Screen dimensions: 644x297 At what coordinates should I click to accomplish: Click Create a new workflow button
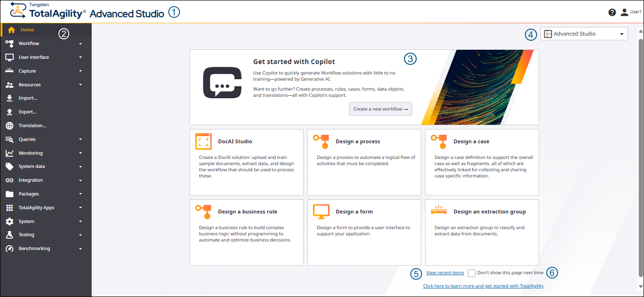coord(380,109)
